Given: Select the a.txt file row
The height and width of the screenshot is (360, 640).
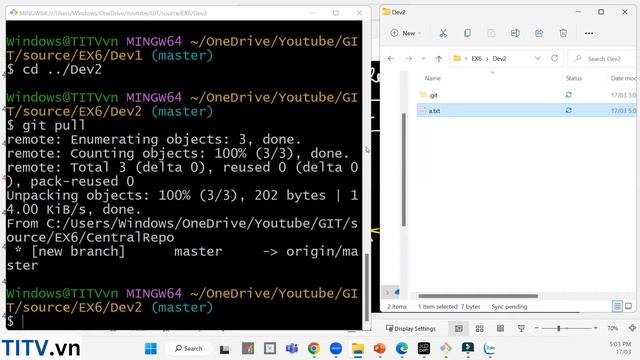Looking at the screenshot, I should click(x=527, y=111).
